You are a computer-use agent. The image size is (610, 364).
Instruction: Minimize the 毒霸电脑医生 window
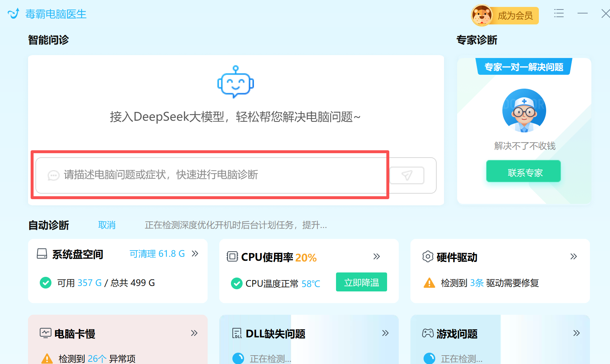click(583, 13)
